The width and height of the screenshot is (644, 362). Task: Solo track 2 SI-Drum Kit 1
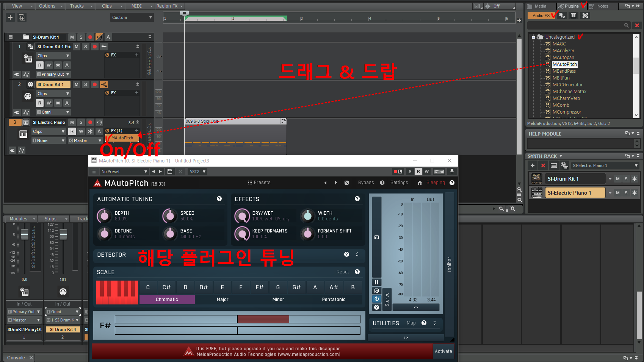click(x=86, y=84)
